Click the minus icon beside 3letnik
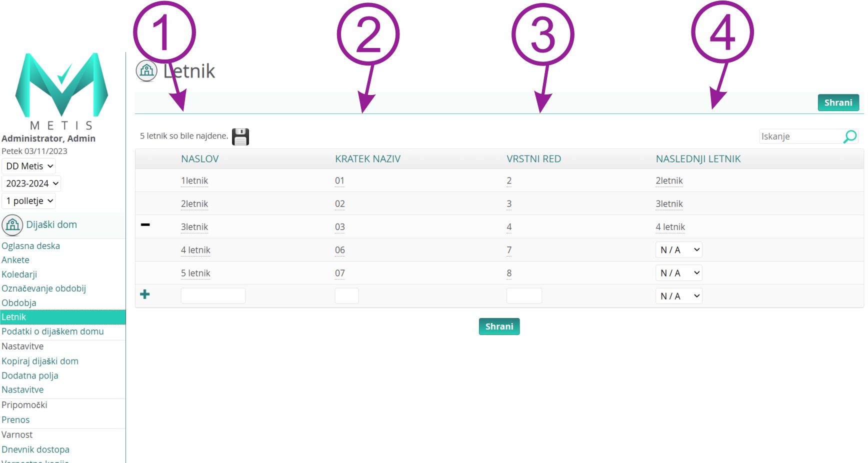 (145, 225)
